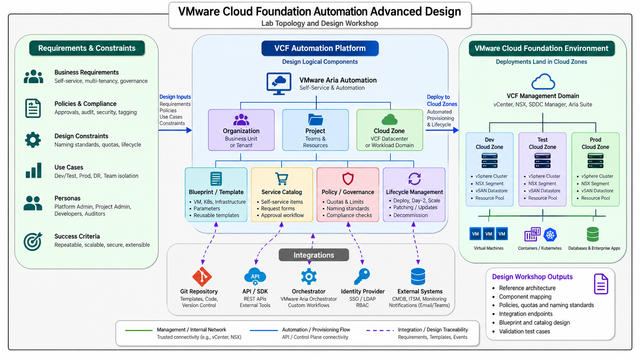Viewport: 640px width, 360px height.
Task: Click Design Workshop Outputs heading
Action: click(532, 277)
